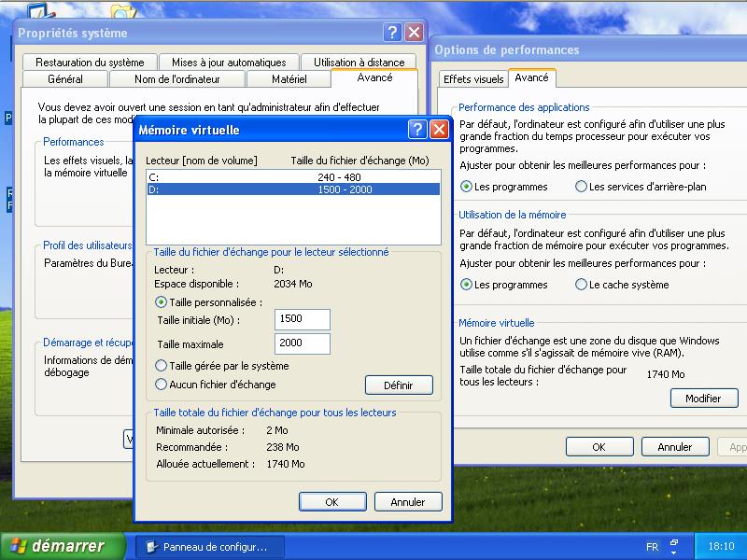Confirm Mémoire virtuelle with OK button
Image resolution: width=747 pixels, height=560 pixels.
point(331,502)
